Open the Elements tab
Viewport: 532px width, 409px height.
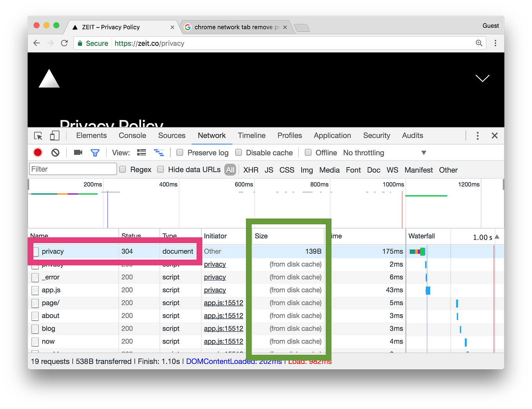91,136
